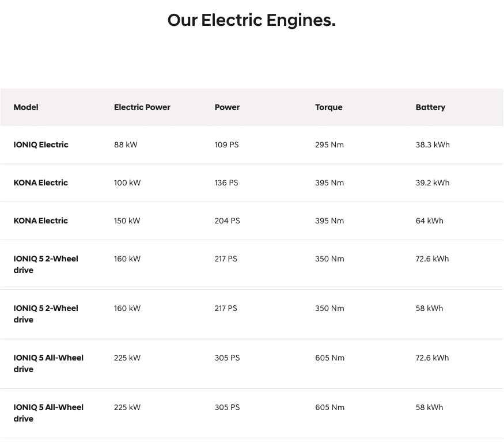Click the 204 PS power cell
Screen dimensions: 504x444
(228, 221)
